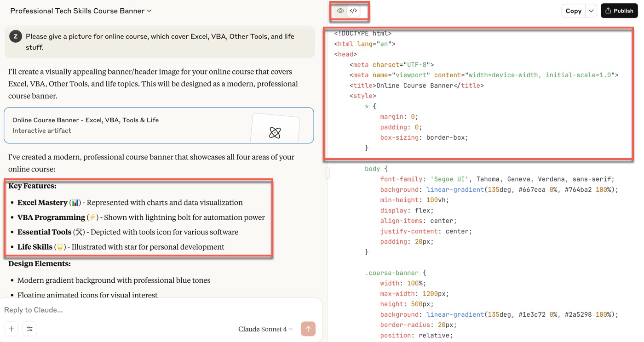Switch to artifact preview eye view
The width and height of the screenshot is (644, 342).
coord(340,11)
